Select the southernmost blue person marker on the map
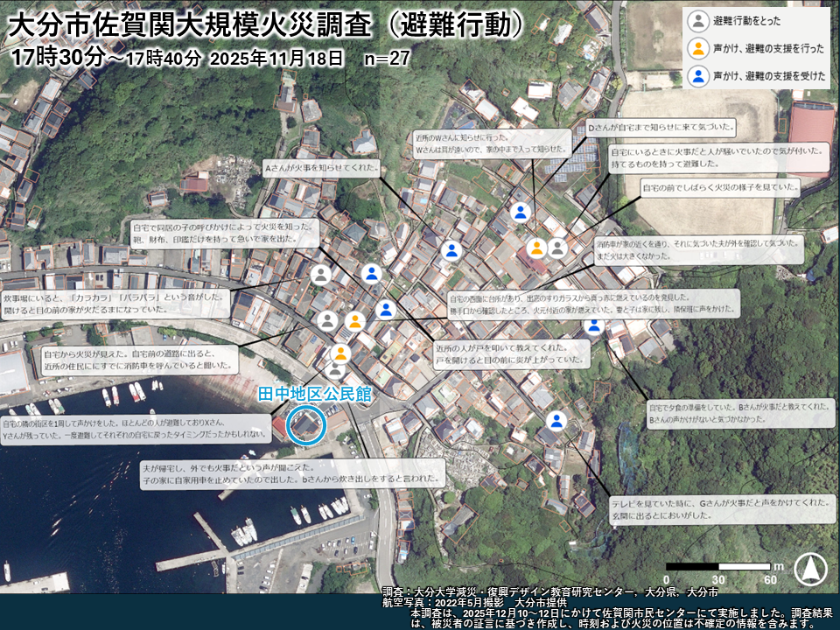Viewport: 840px width, 630px height. click(x=556, y=421)
